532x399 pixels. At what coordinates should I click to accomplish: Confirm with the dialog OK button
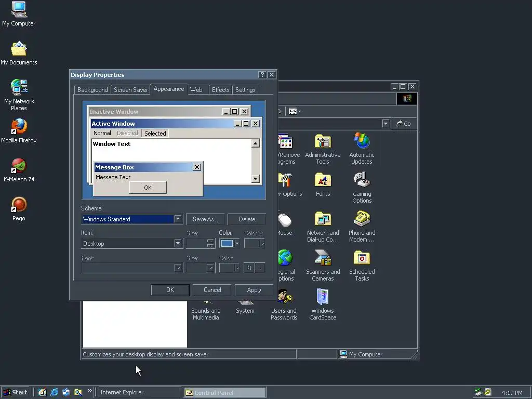click(x=170, y=290)
